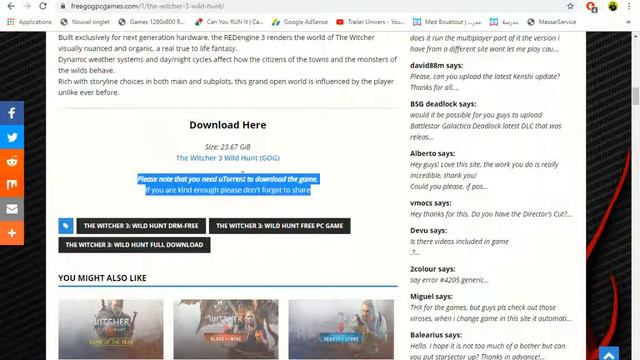Click the blue tag icon
The height and width of the screenshot is (360, 640).
66,226
